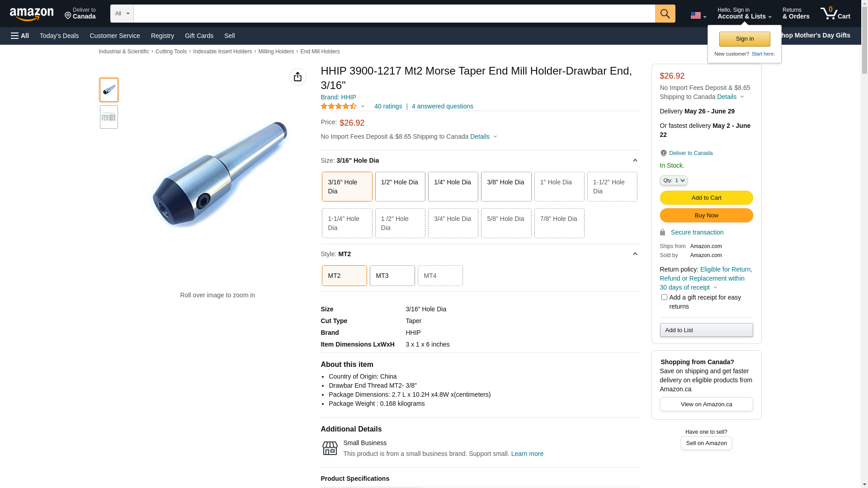
Task: Open the All hamburger menu
Action: pos(20,36)
